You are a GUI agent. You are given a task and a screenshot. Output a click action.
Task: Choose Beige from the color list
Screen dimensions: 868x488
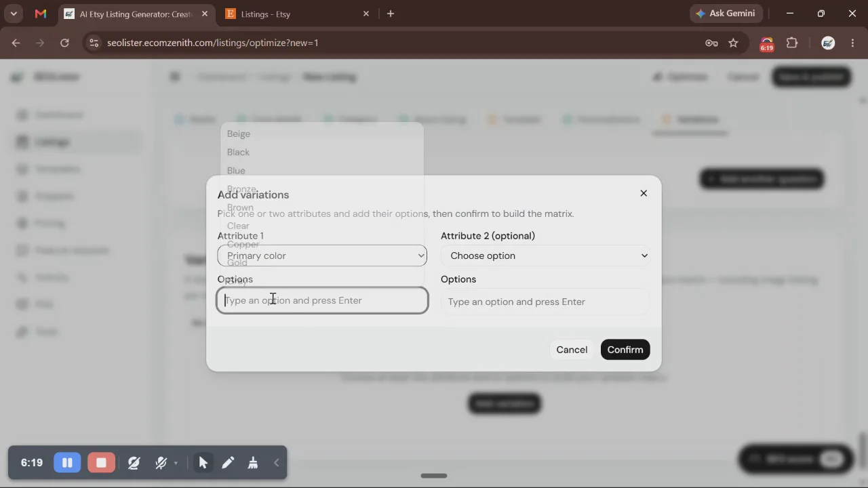[239, 134]
